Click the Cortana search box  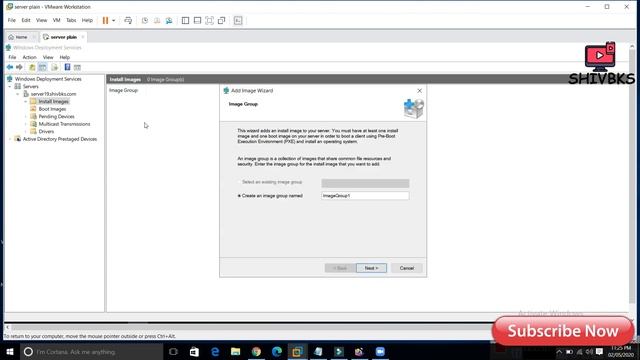pos(91,351)
